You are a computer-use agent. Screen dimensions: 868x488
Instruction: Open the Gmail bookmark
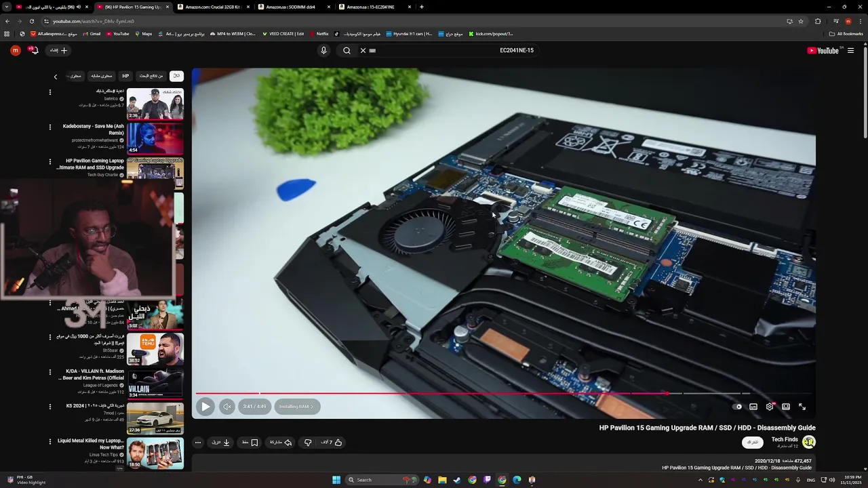pos(92,34)
